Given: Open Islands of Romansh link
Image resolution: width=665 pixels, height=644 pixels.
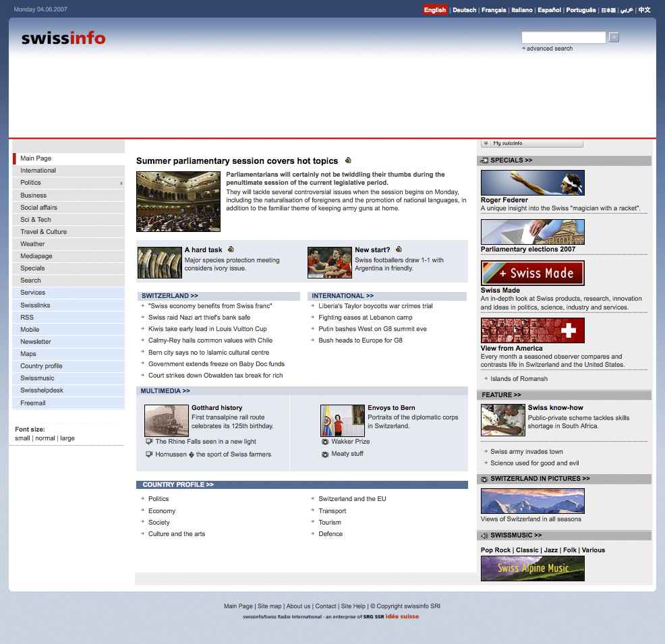Looking at the screenshot, I should (519, 379).
